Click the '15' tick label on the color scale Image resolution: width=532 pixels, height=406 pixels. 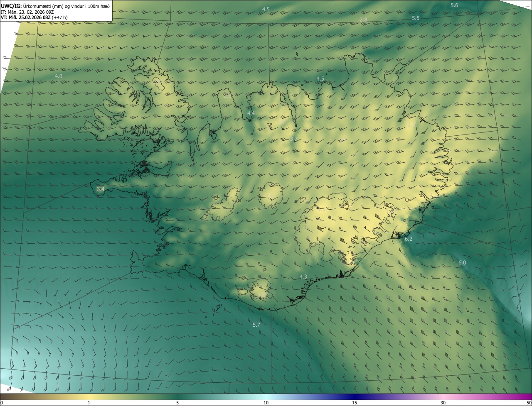(355, 403)
